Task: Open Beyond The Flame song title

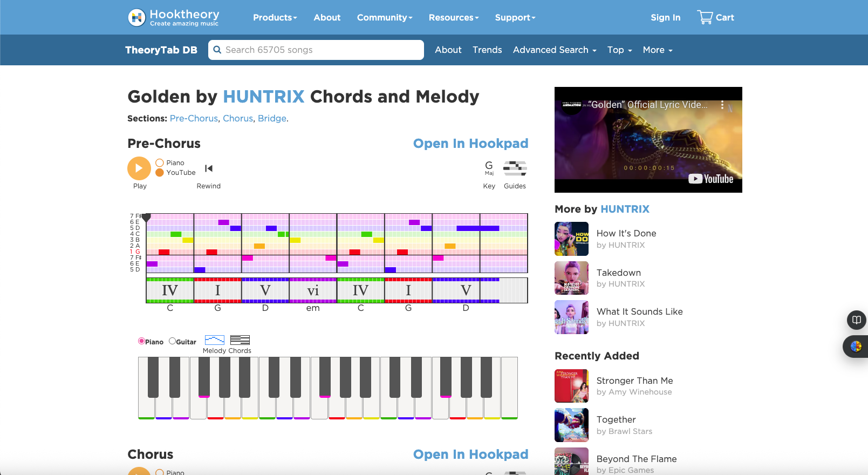Action: point(637,459)
